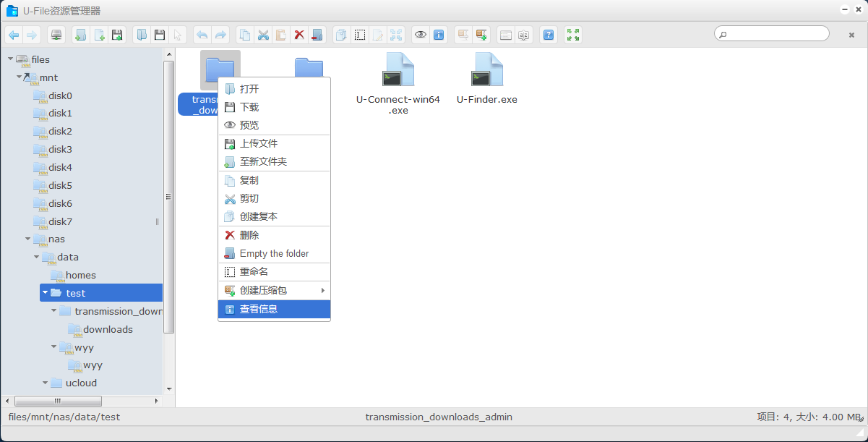Collapse the ucloud tree node arrow
The image size is (868, 442).
[45, 383]
